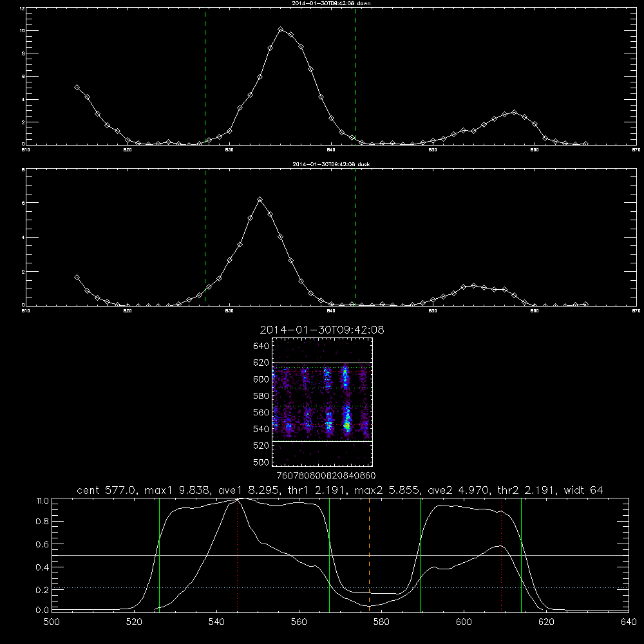The height and width of the screenshot is (644, 644).
Task: Click the 'max1 9.838' value in header
Action: [x=176, y=490]
